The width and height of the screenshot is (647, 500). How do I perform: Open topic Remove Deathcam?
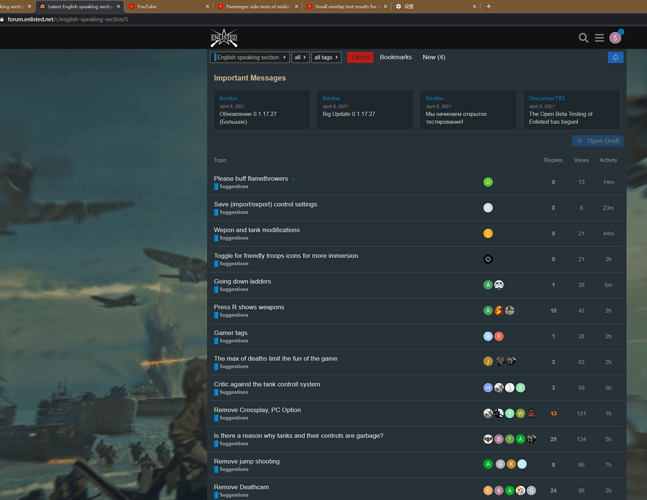pos(241,487)
